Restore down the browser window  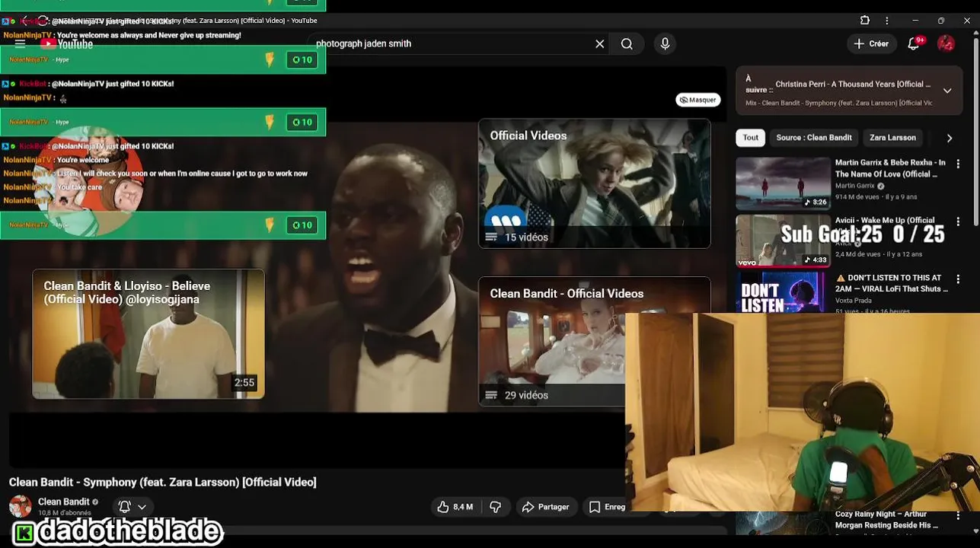click(941, 21)
